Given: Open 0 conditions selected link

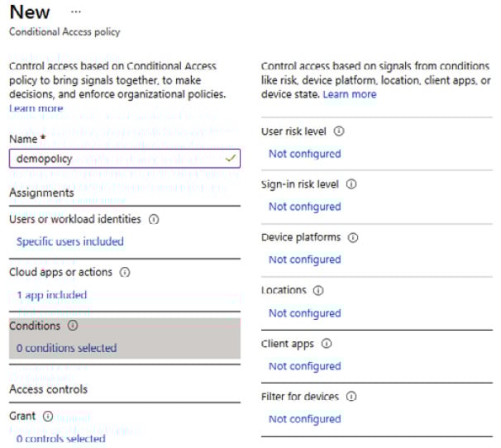Looking at the screenshot, I should click(66, 348).
